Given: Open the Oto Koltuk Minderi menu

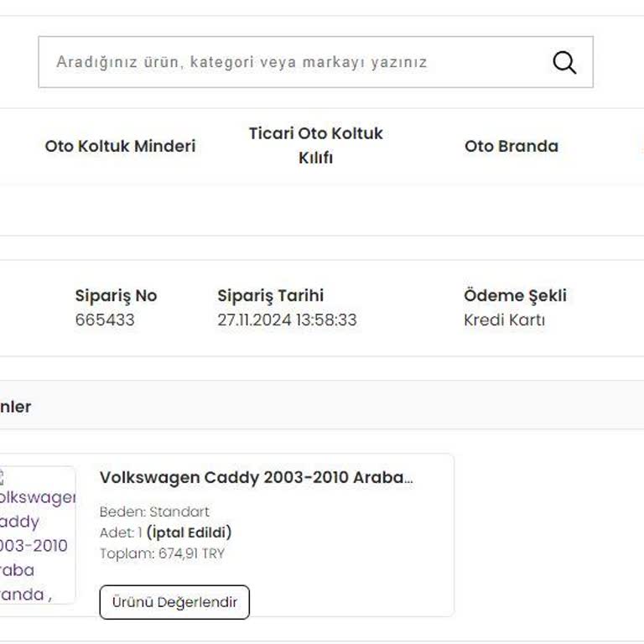Looking at the screenshot, I should 120,146.
